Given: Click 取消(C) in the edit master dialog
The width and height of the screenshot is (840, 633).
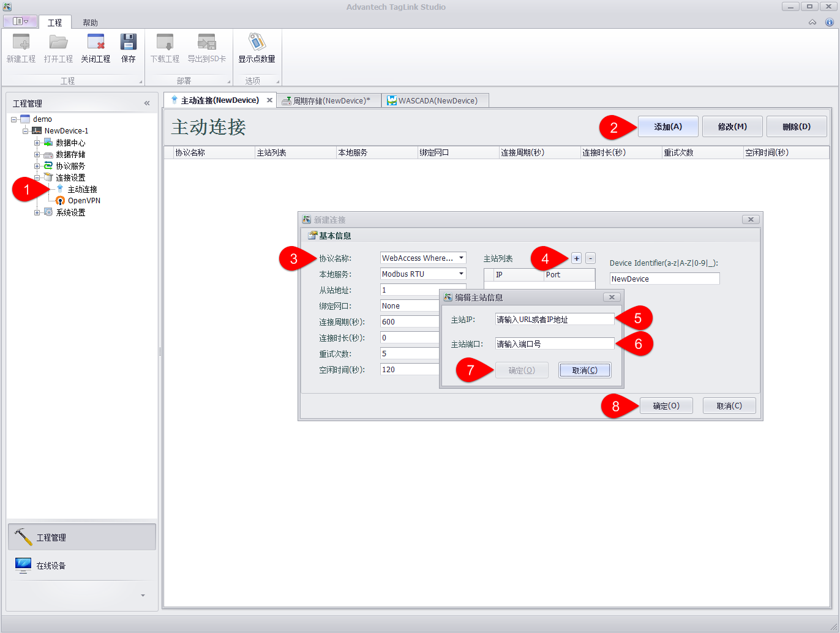Looking at the screenshot, I should click(x=584, y=370).
